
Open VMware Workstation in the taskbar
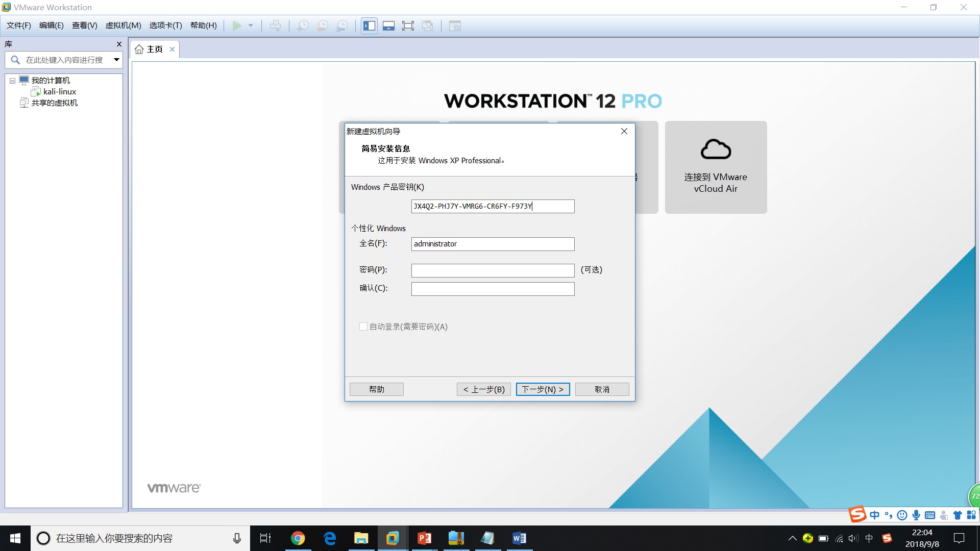point(392,538)
